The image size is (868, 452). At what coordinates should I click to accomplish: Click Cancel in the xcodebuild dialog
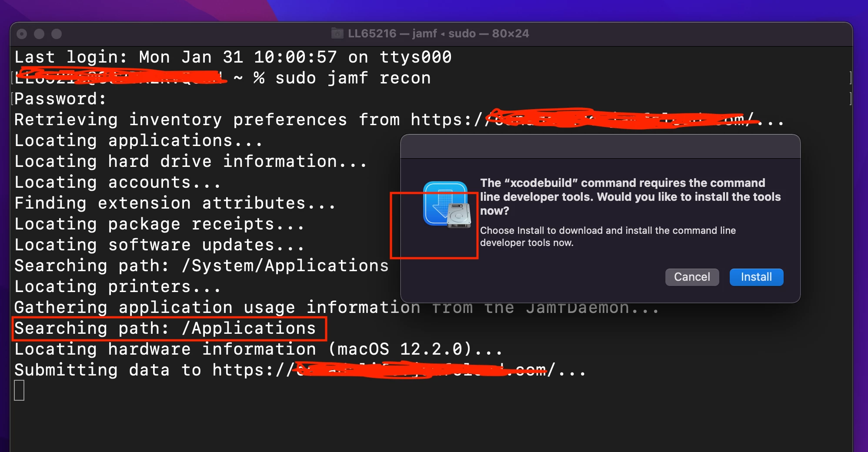692,277
